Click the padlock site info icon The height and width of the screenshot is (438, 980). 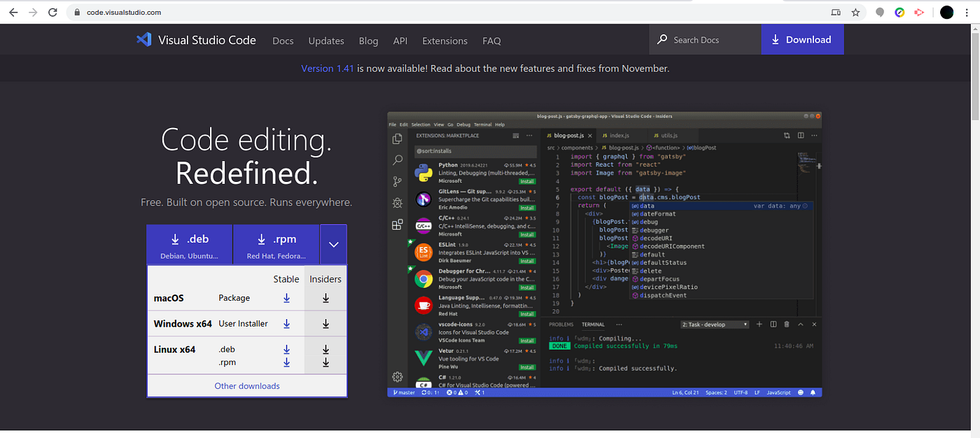(x=78, y=13)
